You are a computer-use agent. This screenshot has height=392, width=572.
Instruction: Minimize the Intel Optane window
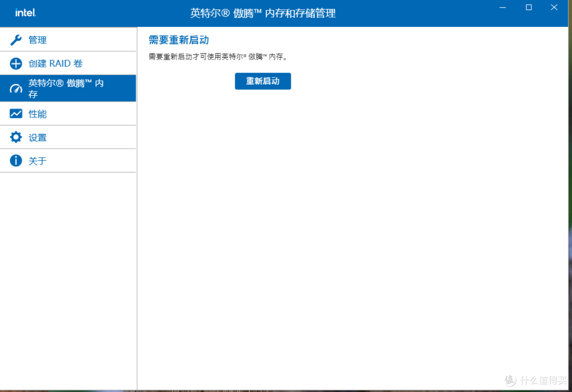(503, 7)
